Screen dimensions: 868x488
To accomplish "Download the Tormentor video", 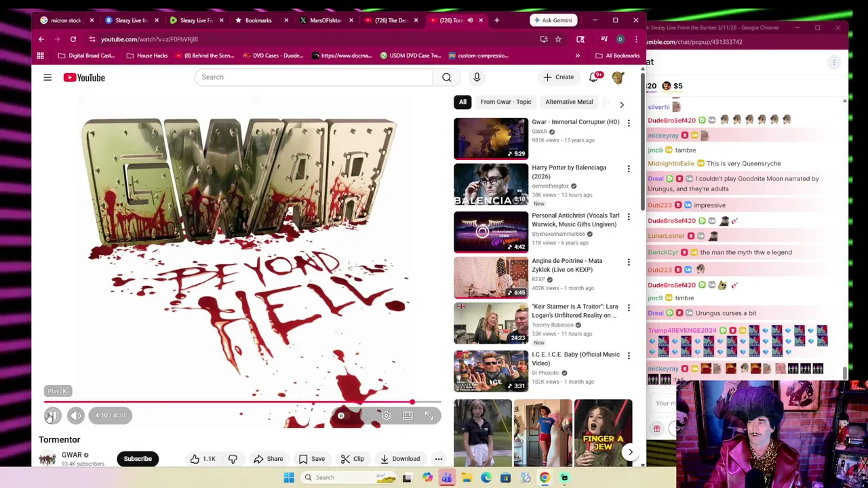I will pos(400,459).
